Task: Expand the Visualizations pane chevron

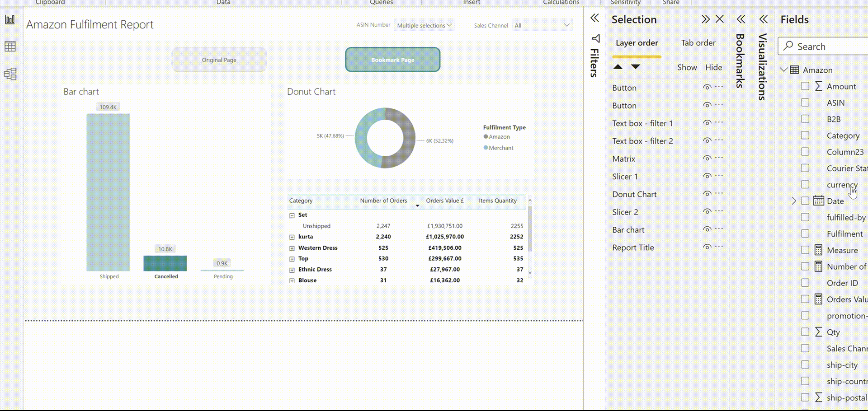Action: (764, 19)
